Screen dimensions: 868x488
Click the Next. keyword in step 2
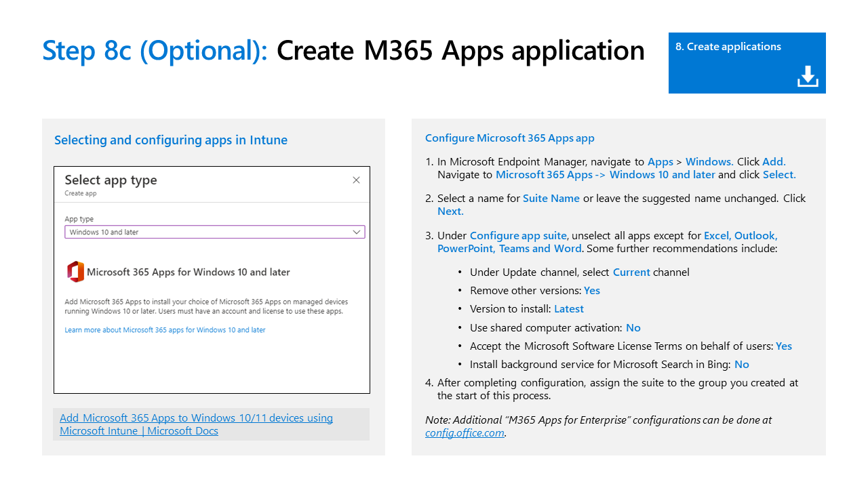[x=450, y=211]
